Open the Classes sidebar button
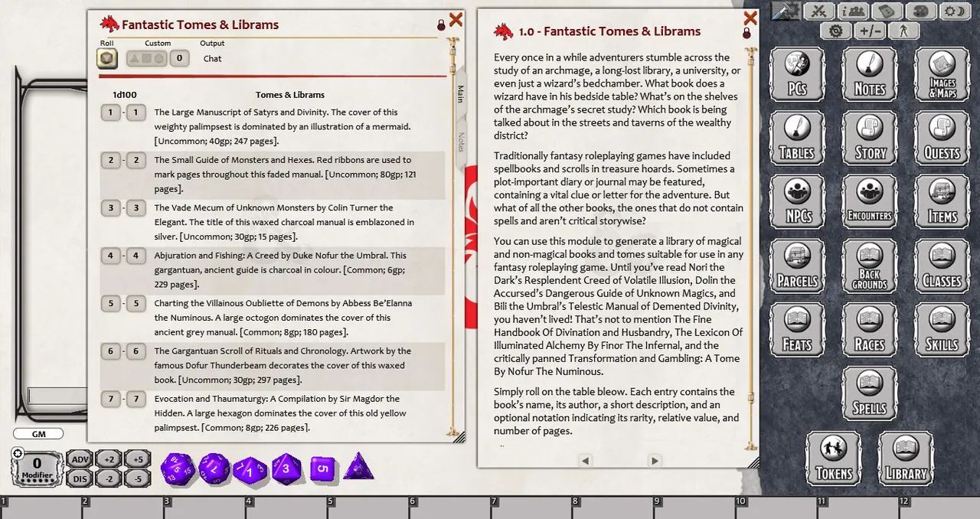980x519 pixels. [x=942, y=266]
